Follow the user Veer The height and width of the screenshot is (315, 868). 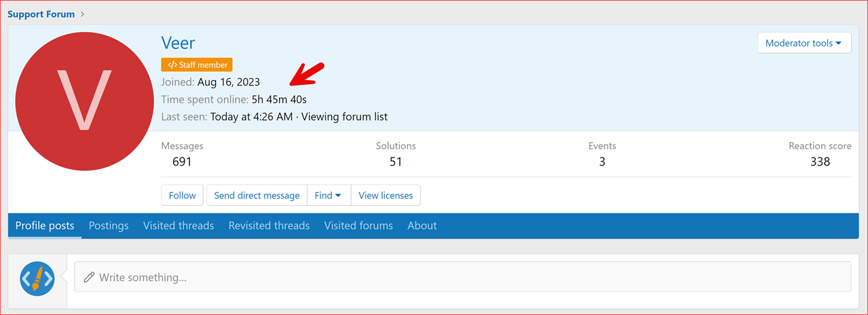point(182,196)
